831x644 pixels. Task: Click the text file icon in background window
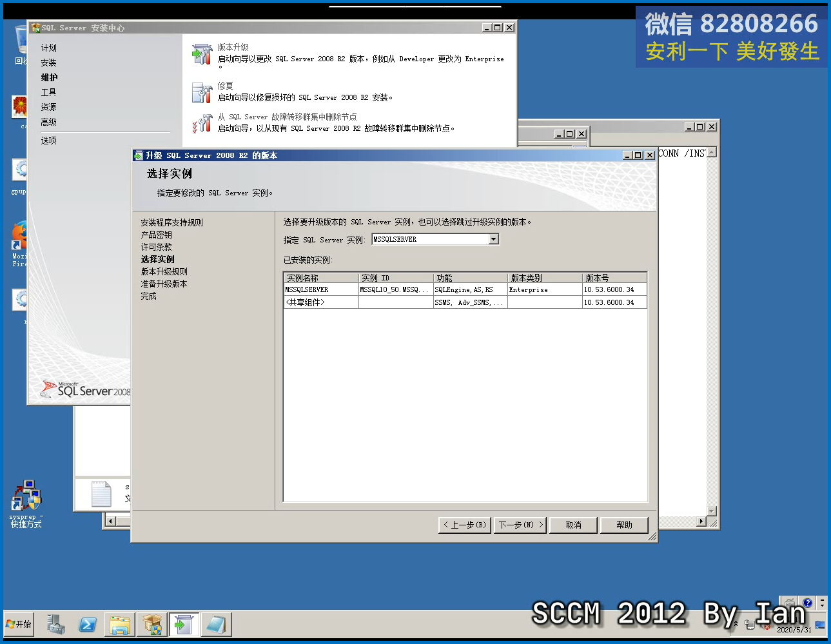101,494
